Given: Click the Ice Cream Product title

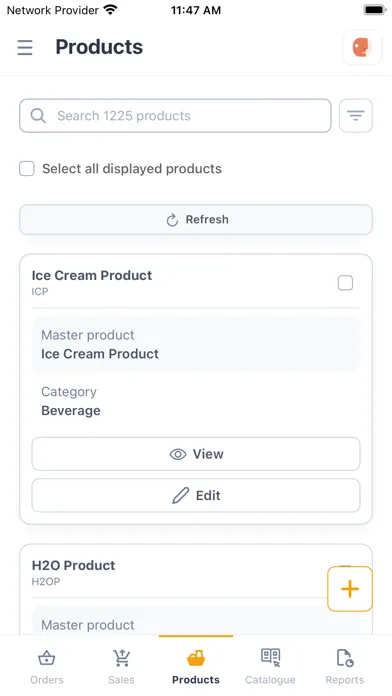Looking at the screenshot, I should point(92,275).
